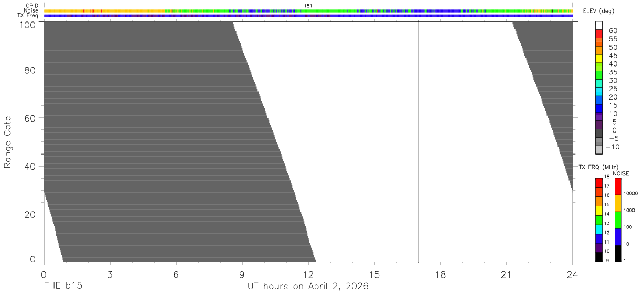The width and height of the screenshot is (644, 297).
Task: Click the 20 tick on Range Gate axis
Action: tap(30, 214)
